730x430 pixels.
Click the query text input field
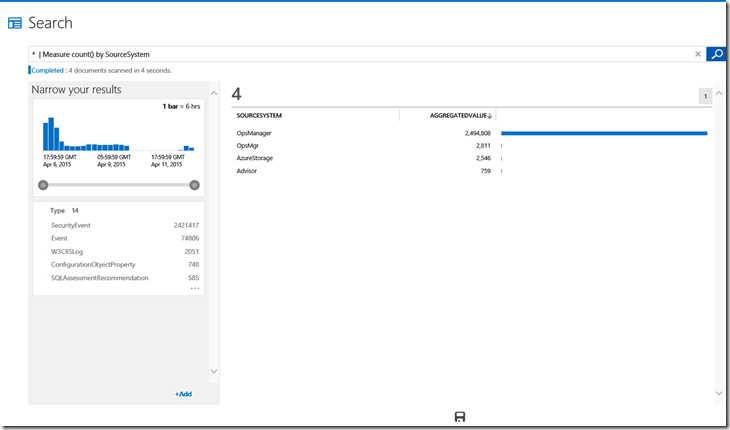[x=360, y=54]
